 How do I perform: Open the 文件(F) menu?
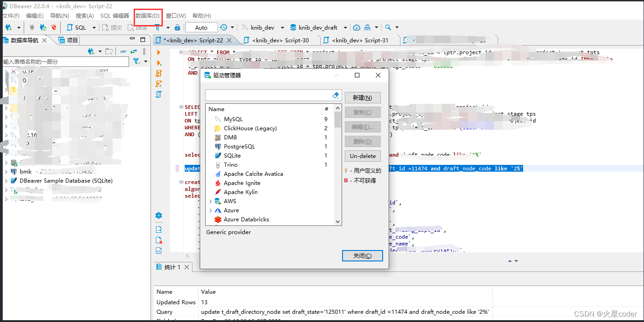[x=10, y=16]
